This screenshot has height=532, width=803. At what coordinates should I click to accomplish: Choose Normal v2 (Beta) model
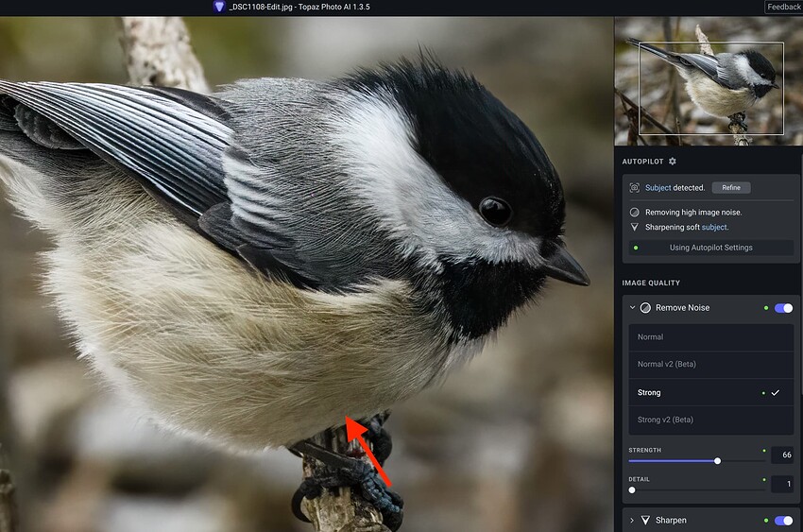coord(710,365)
